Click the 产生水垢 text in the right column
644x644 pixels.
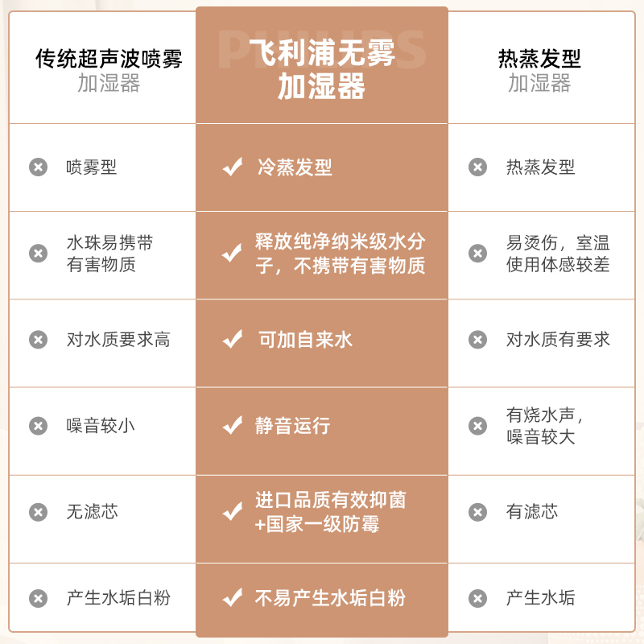click(x=540, y=598)
